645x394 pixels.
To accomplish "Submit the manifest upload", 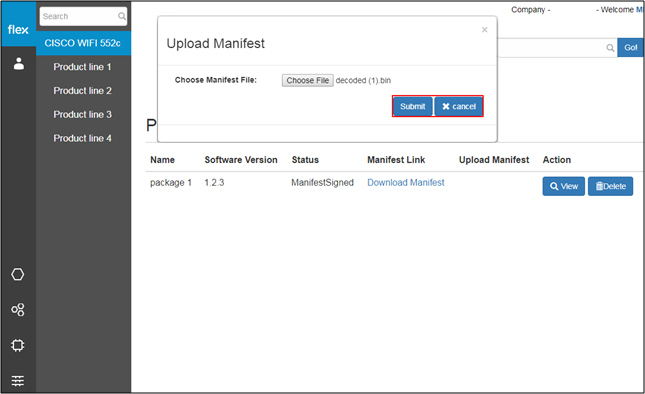I will pos(413,107).
